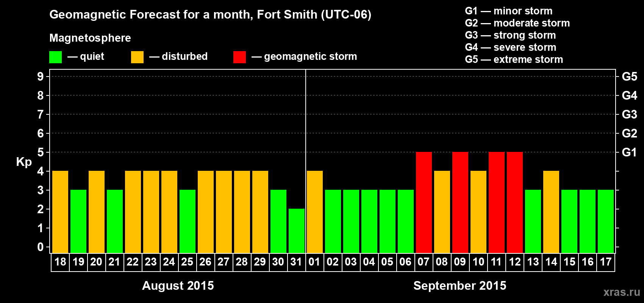Click the green bar for August 25

click(188, 222)
